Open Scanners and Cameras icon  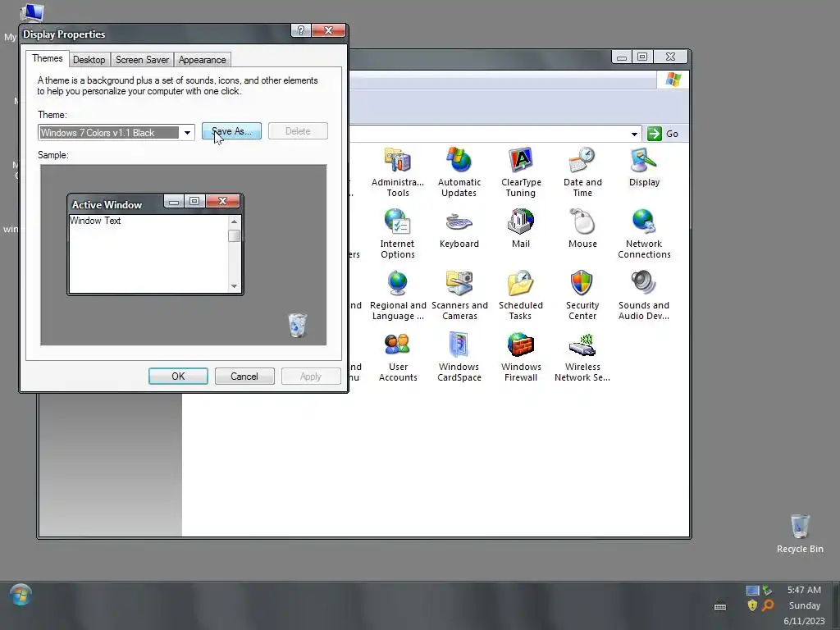click(459, 295)
